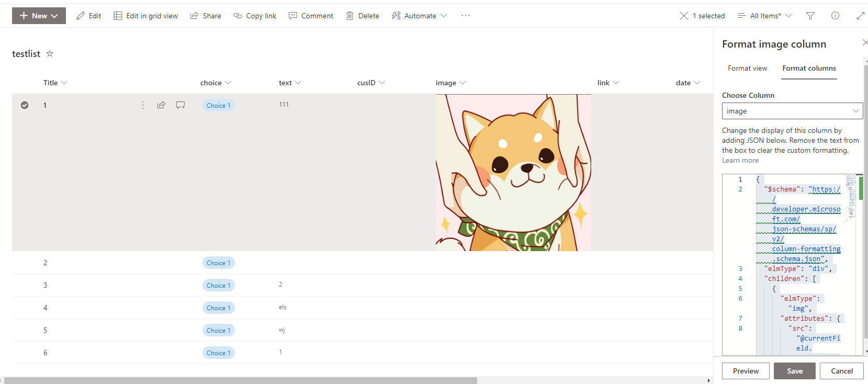Close the Format image column panel

click(x=865, y=43)
